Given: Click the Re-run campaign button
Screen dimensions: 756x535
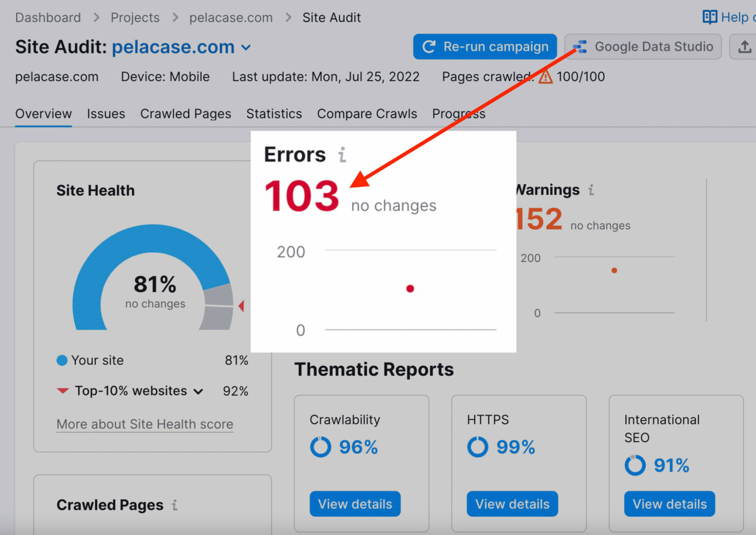Looking at the screenshot, I should (x=485, y=47).
